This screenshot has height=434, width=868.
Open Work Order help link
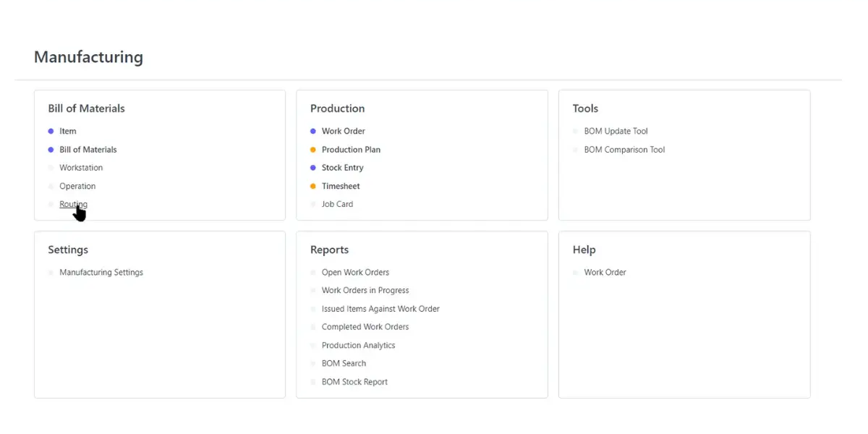click(x=605, y=273)
